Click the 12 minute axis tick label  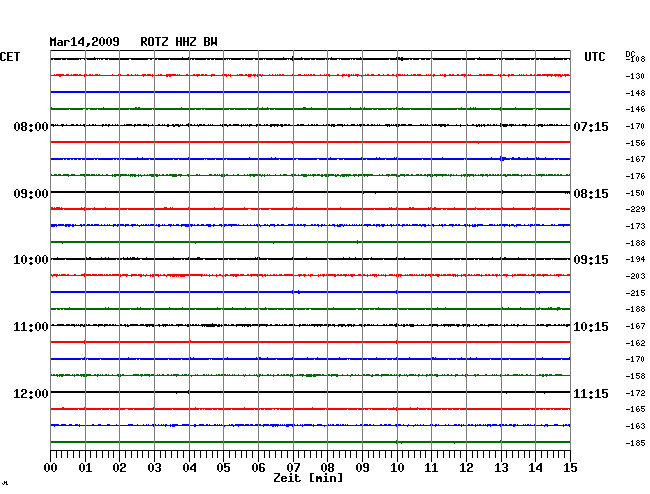point(466,468)
